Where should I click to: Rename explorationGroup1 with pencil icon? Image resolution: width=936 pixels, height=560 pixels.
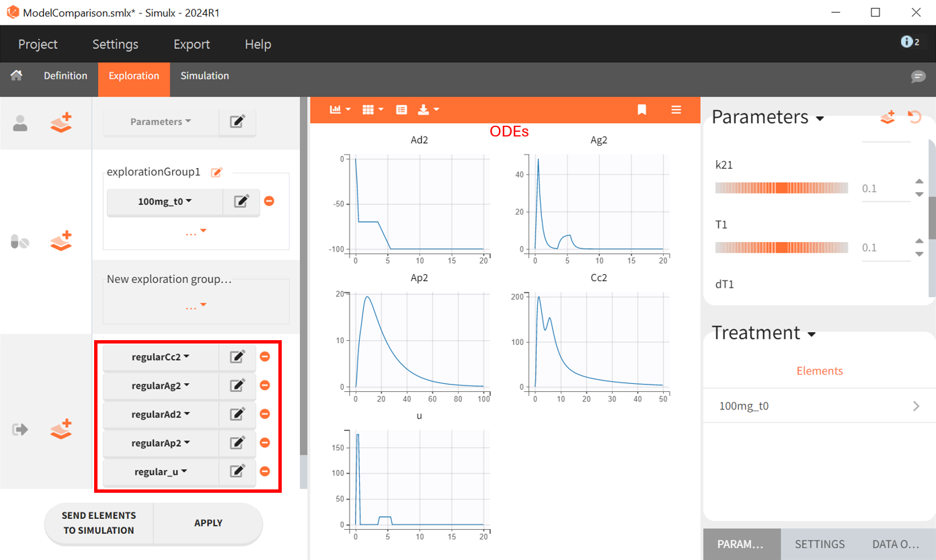point(217,172)
